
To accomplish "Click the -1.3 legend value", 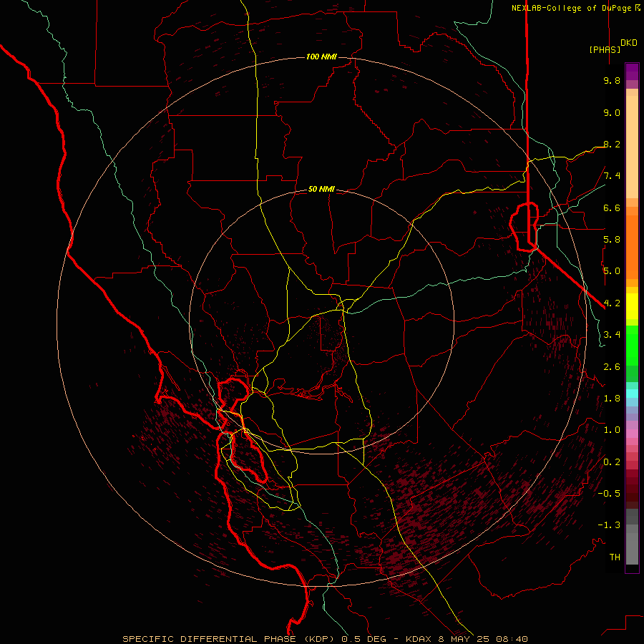I will tap(609, 525).
